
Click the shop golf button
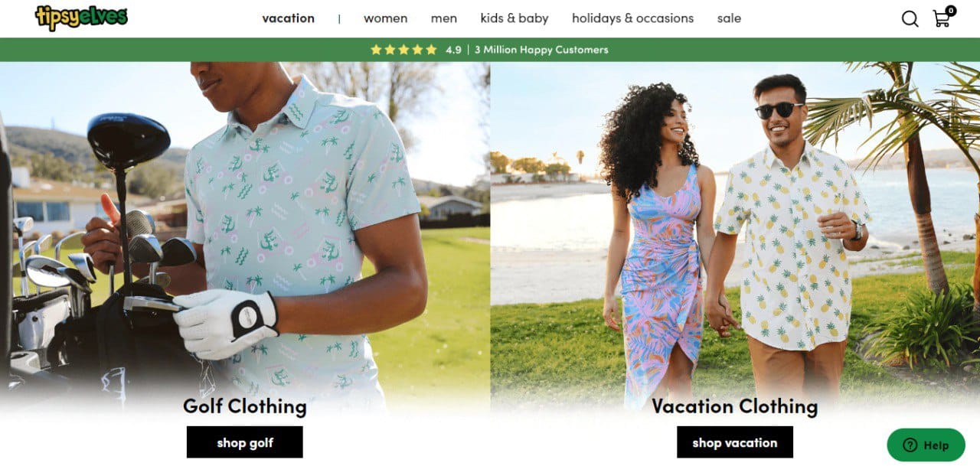pyautogui.click(x=245, y=442)
